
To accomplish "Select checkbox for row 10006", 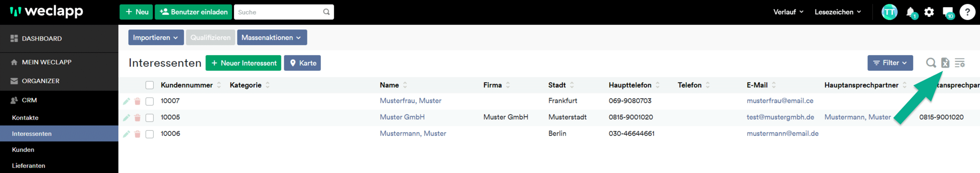I will (x=149, y=134).
